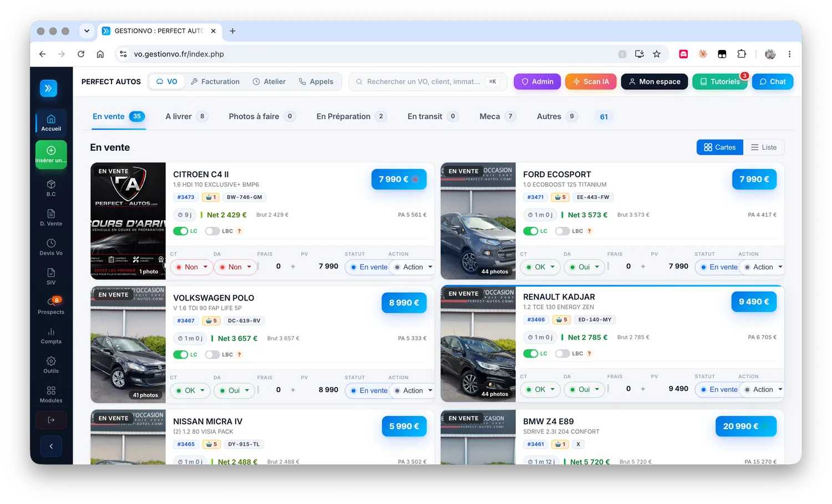Click the browser home icon
The image size is (832, 504).
[100, 54]
